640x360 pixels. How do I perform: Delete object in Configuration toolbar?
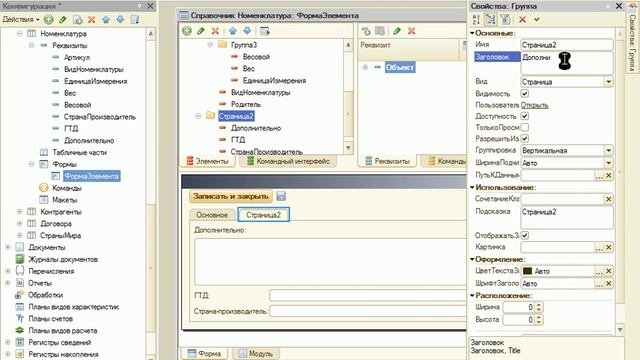91,19
